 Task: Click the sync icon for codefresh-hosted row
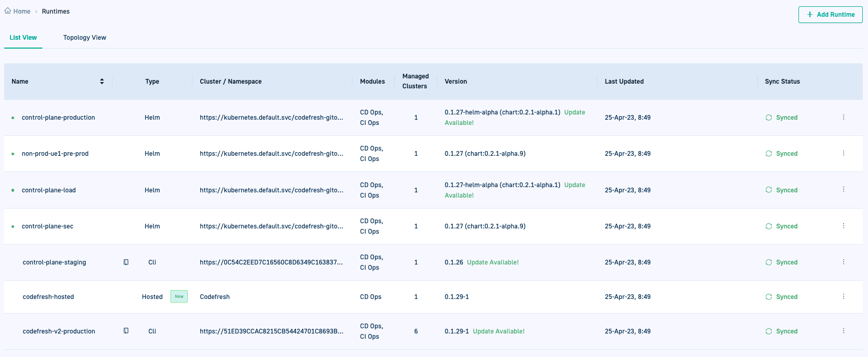pos(769,297)
